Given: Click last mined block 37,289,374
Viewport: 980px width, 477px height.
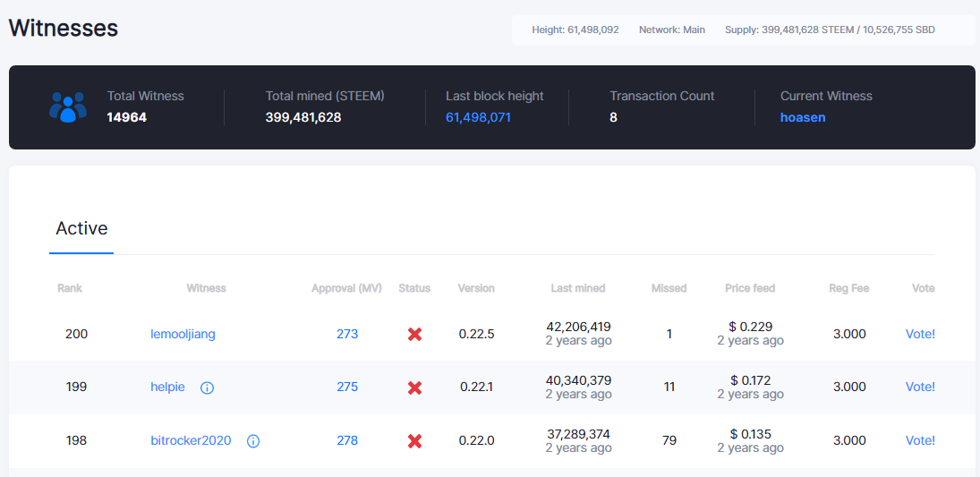Looking at the screenshot, I should tap(578, 434).
